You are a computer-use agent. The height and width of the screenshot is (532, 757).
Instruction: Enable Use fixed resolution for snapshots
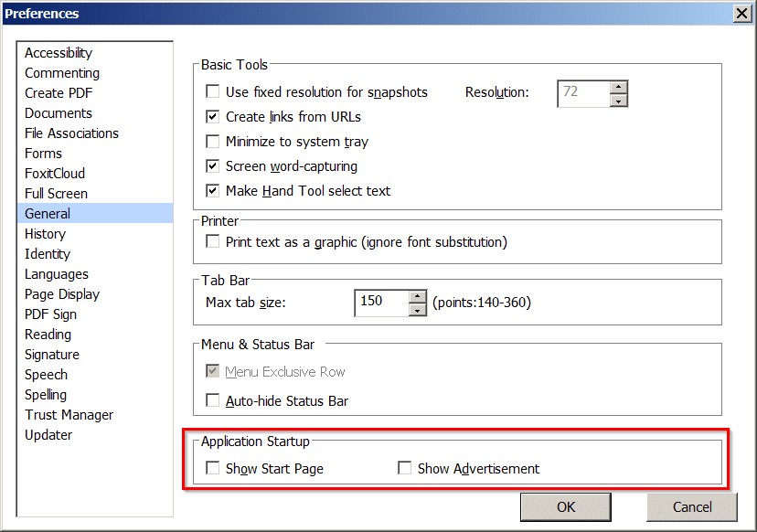(x=213, y=92)
